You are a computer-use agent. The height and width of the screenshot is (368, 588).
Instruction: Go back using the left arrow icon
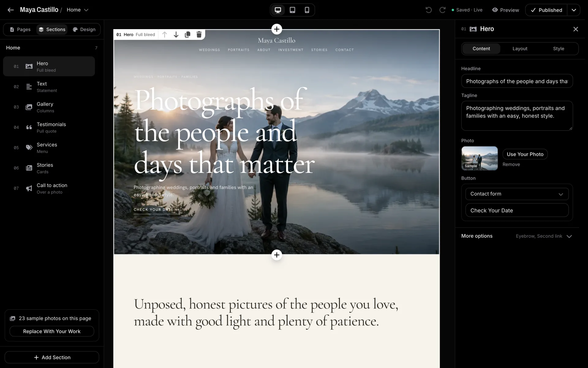(11, 10)
